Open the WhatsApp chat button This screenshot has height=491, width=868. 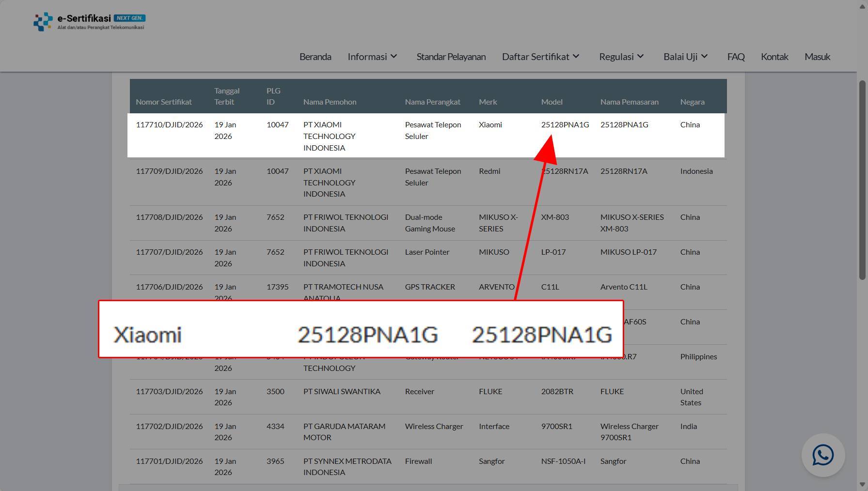(823, 455)
